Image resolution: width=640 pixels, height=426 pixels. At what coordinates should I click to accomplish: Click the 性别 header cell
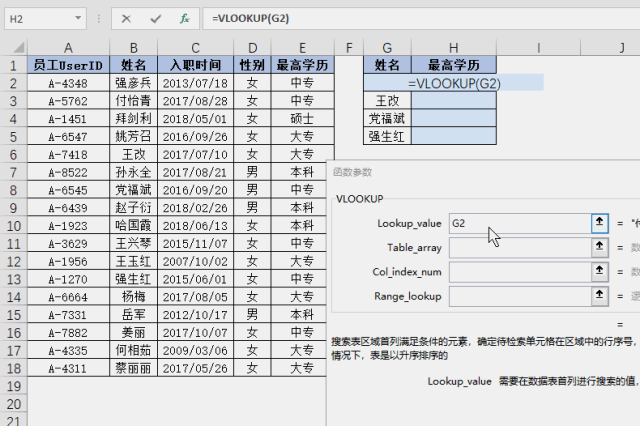pos(252,65)
